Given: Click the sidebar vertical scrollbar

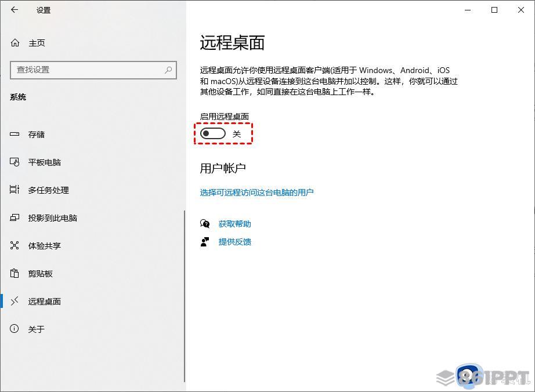Looking at the screenshot, I should (185, 296).
